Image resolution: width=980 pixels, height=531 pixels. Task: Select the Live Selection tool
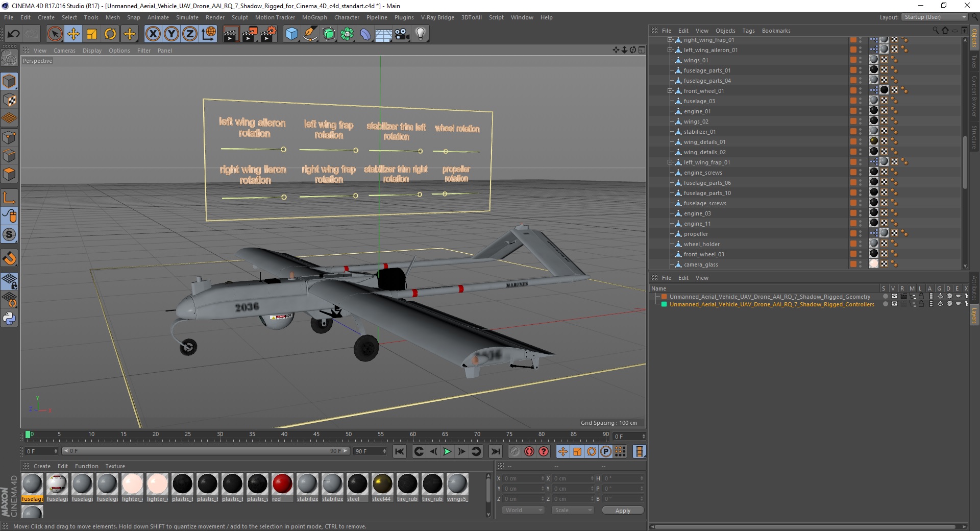click(55, 34)
